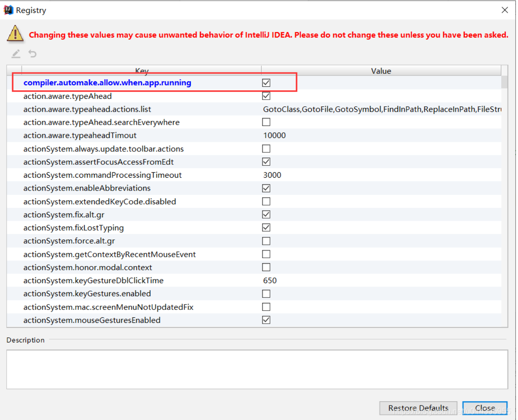Select the actionSystem.assertFocusAccessFromEdt key
Image resolution: width=518 pixels, height=420 pixels.
99,162
